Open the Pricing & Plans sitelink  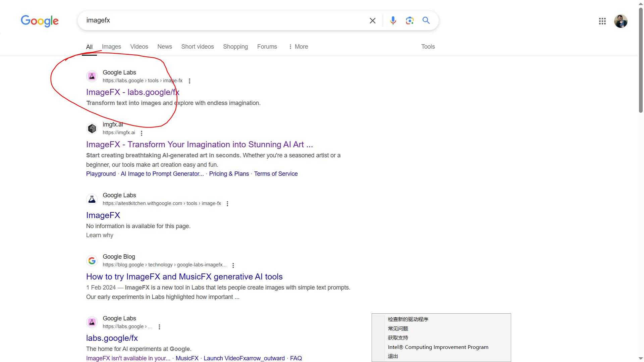(x=229, y=174)
